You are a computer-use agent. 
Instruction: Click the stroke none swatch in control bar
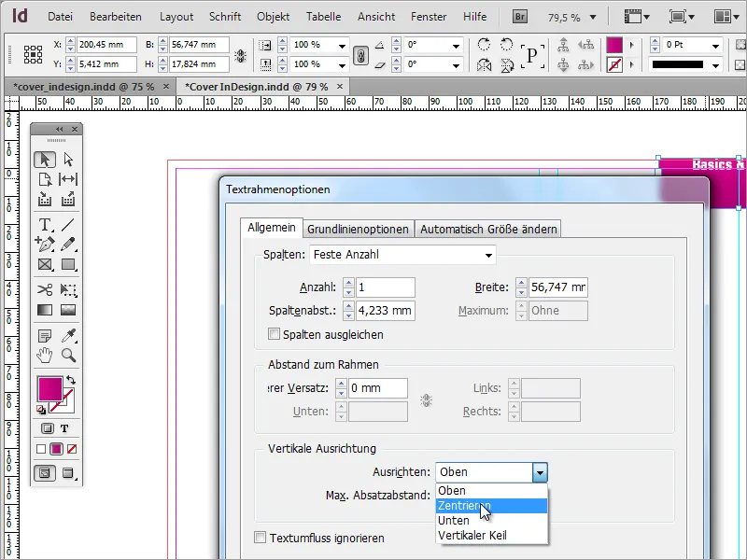point(614,64)
